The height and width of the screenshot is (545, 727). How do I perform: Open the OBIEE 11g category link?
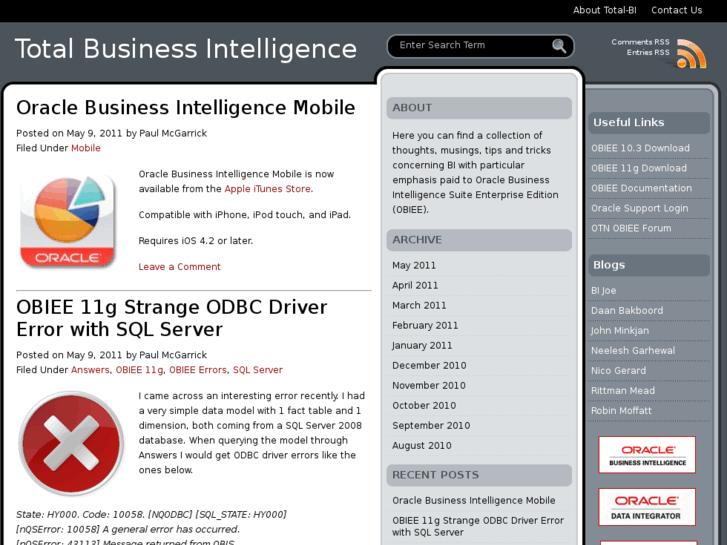pos(139,370)
